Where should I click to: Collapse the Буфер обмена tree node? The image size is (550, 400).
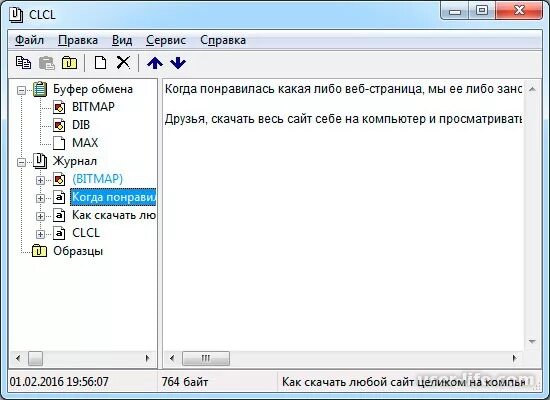tap(21, 90)
